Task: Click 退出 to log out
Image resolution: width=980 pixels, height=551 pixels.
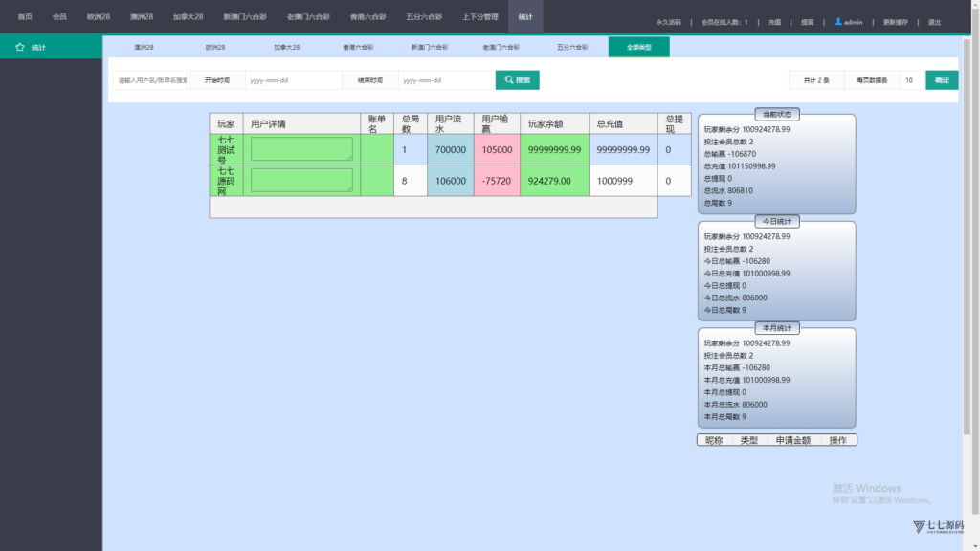Action: pyautogui.click(x=934, y=22)
